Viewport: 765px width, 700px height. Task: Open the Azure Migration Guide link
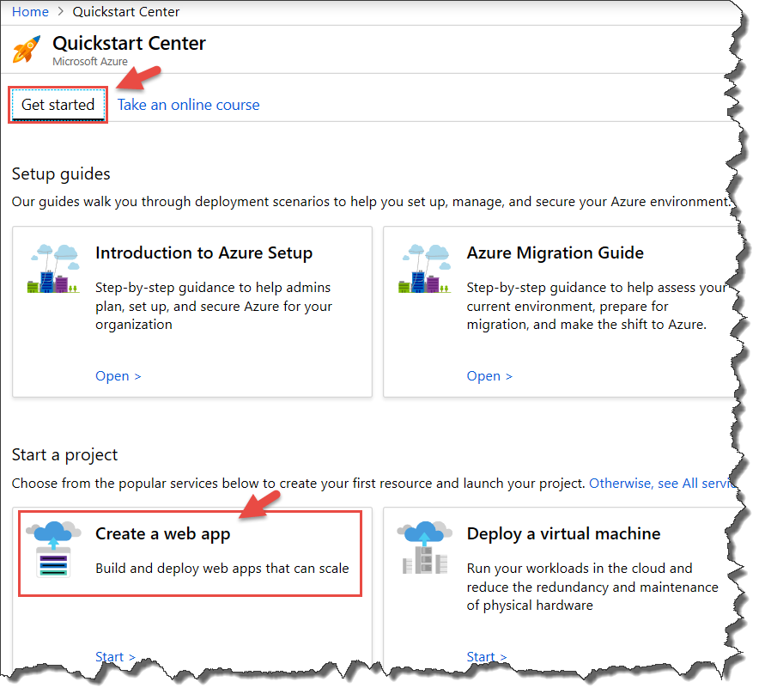[489, 376]
